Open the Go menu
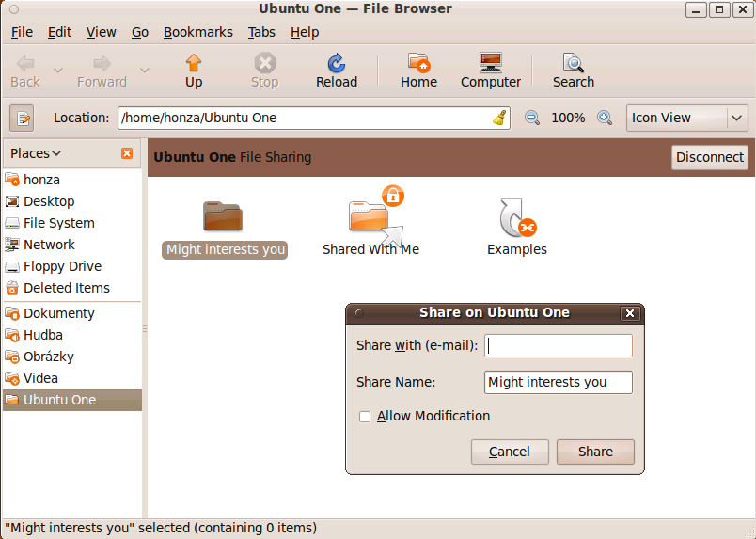This screenshot has width=756, height=539. (140, 32)
